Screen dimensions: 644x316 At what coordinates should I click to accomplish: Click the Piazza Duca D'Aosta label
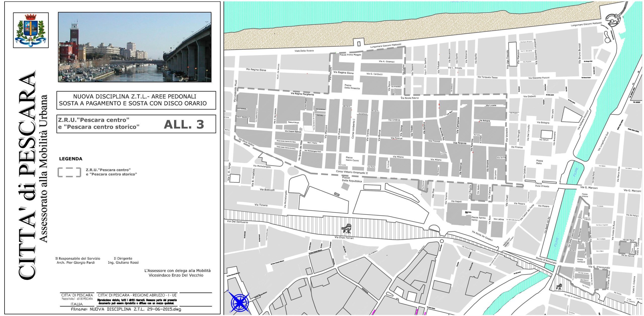click(x=542, y=185)
